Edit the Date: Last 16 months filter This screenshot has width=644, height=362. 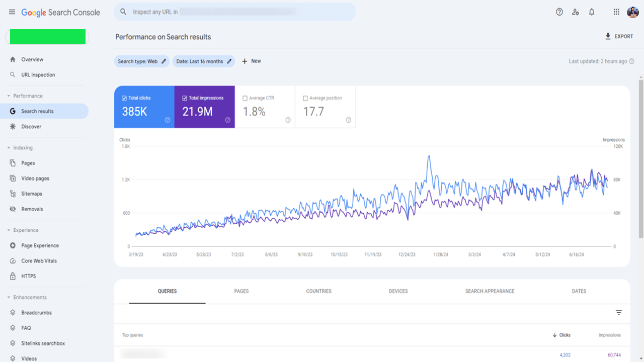[203, 61]
